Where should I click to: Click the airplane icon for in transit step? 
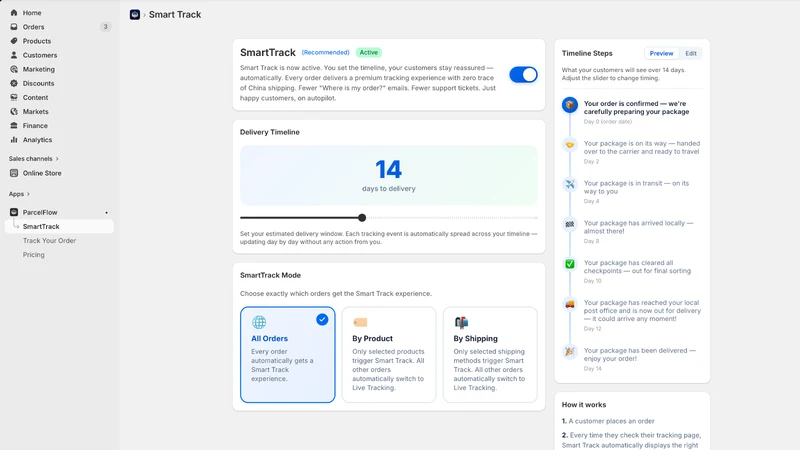[x=570, y=184]
